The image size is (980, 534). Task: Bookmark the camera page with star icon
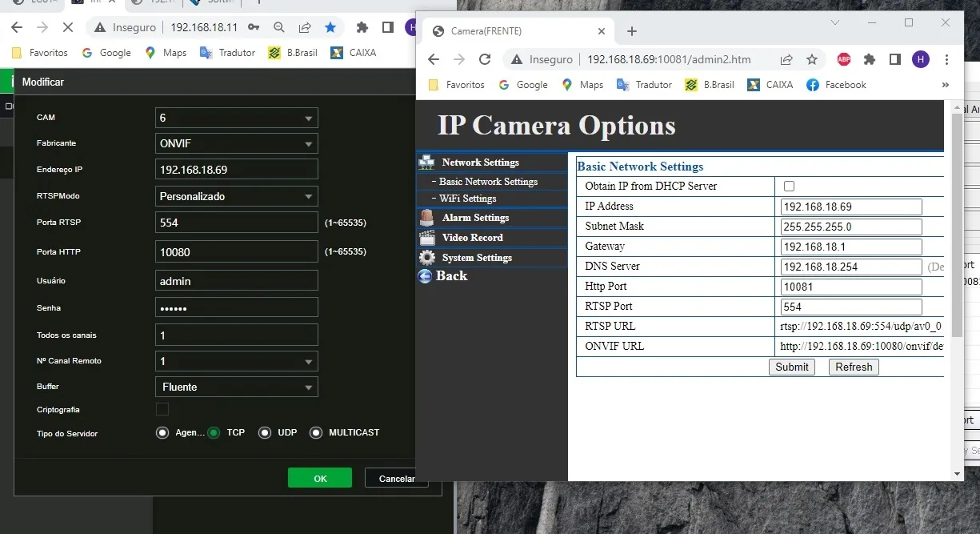(812, 59)
